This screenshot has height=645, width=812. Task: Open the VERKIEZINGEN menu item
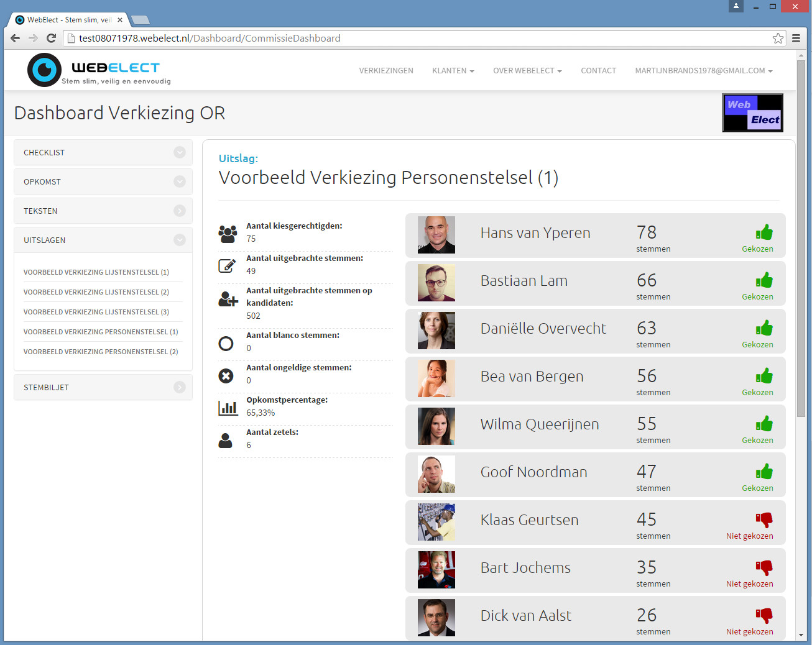[386, 70]
